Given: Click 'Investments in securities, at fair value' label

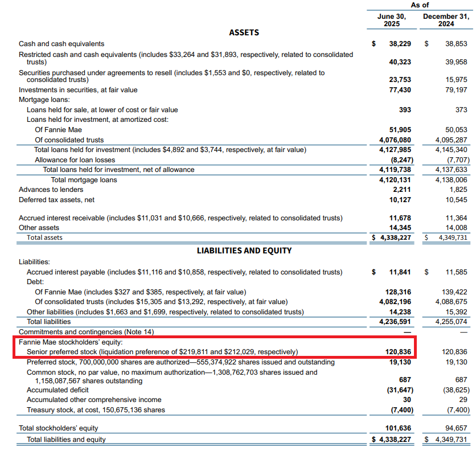Looking at the screenshot, I should pos(78,90).
